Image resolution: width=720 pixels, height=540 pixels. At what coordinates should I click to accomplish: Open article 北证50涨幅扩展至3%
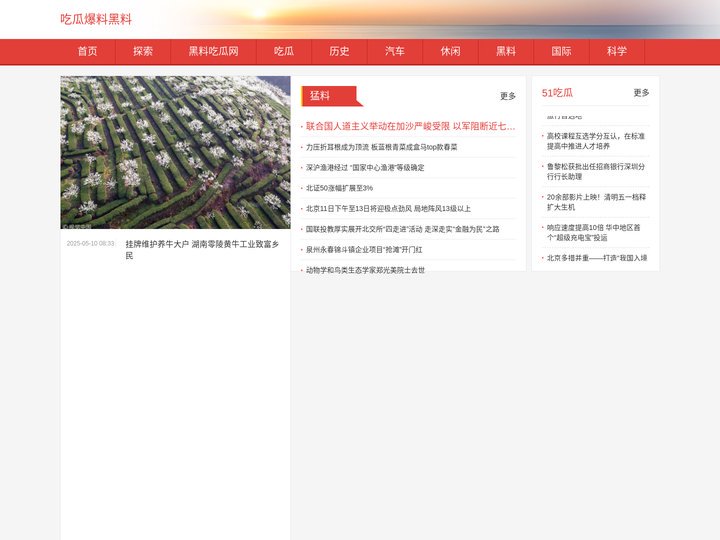(x=339, y=188)
